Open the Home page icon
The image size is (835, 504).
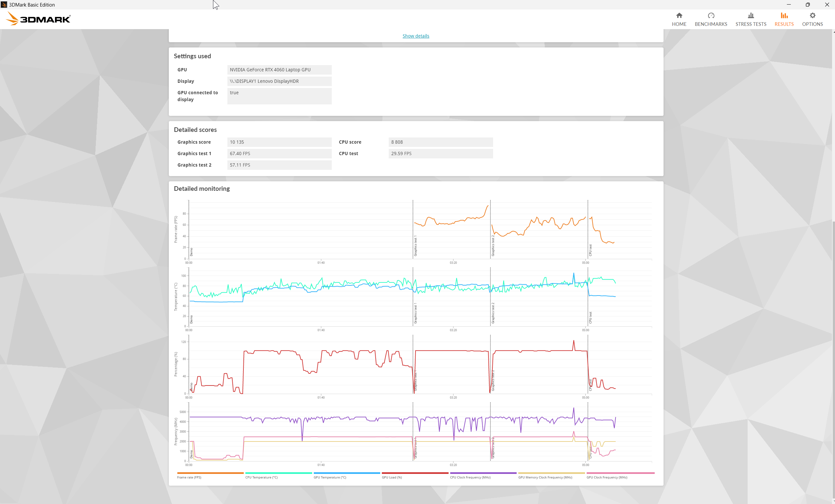coord(679,16)
